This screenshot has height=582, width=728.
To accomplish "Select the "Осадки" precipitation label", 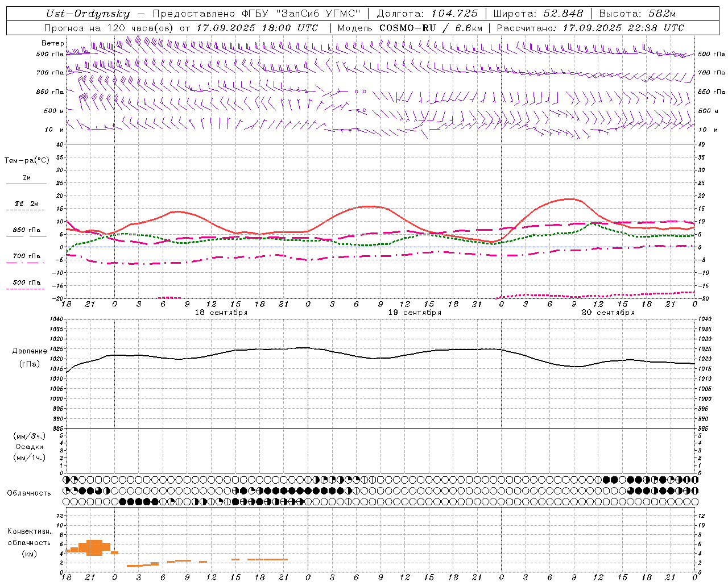I will (x=30, y=447).
